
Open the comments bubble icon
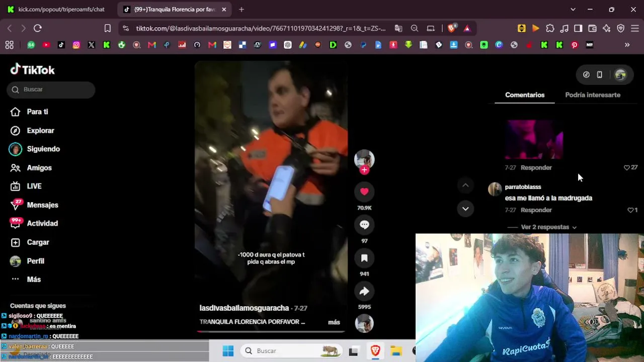[x=364, y=225]
